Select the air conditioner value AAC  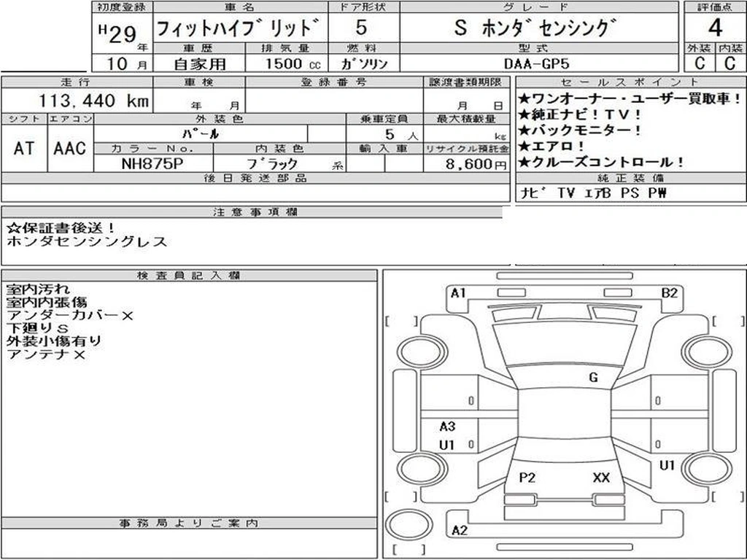[69, 149]
